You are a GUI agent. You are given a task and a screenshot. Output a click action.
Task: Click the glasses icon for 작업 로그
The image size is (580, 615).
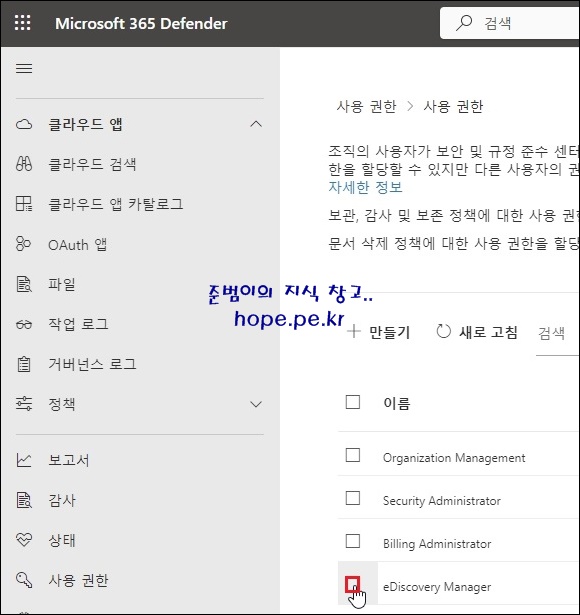click(24, 325)
